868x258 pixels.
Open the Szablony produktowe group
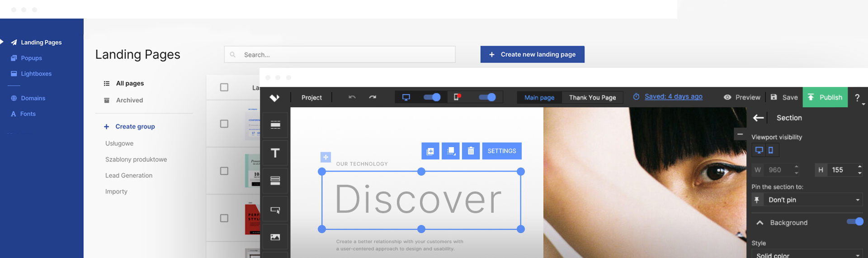136,159
